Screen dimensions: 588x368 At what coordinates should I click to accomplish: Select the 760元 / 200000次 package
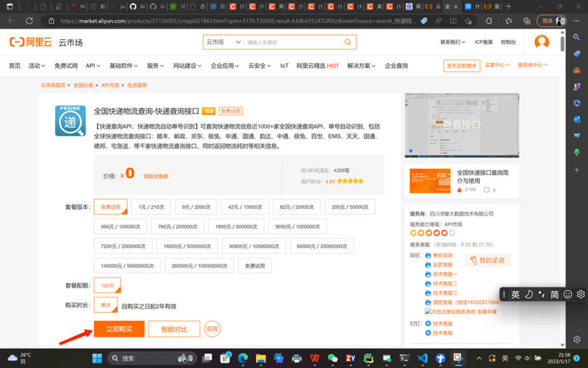(178, 226)
